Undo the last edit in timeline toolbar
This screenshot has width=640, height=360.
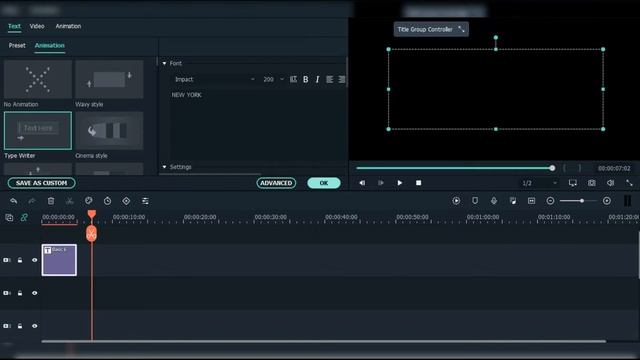pyautogui.click(x=13, y=201)
